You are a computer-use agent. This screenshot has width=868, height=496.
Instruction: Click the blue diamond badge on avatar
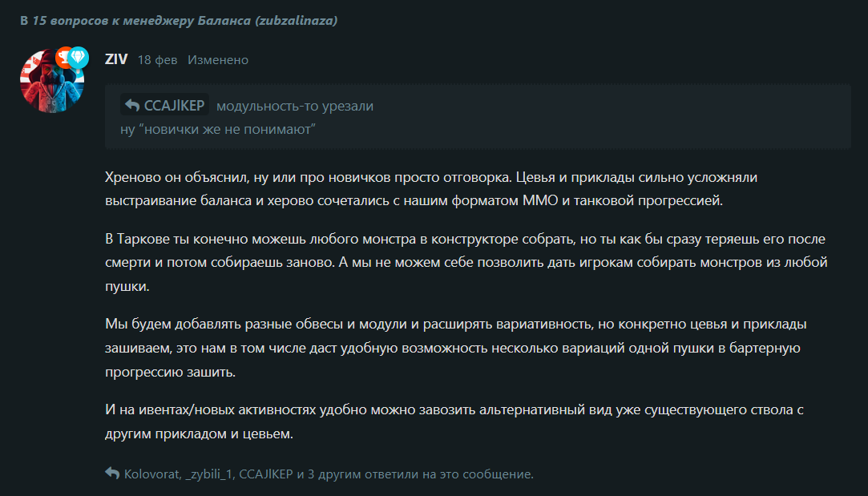79,58
